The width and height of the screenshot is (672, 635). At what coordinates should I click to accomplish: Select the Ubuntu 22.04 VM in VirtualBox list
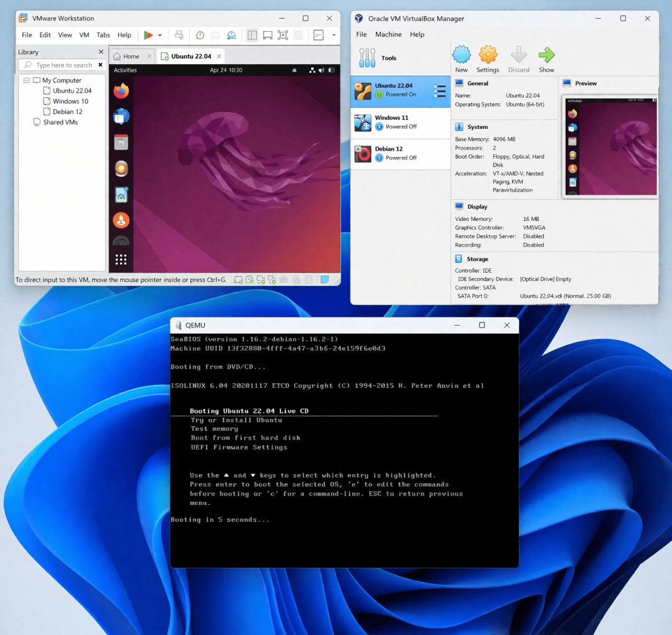tap(400, 92)
